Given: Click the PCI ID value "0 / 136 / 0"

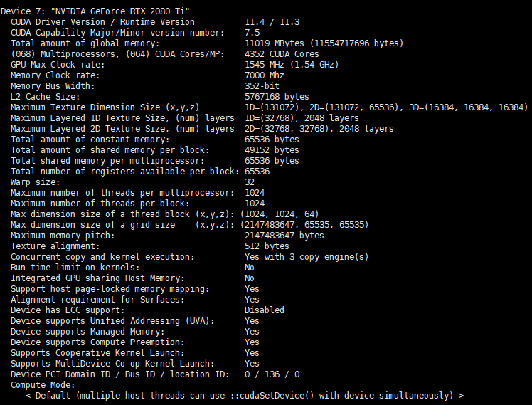Looking at the screenshot, I should pyautogui.click(x=272, y=374).
